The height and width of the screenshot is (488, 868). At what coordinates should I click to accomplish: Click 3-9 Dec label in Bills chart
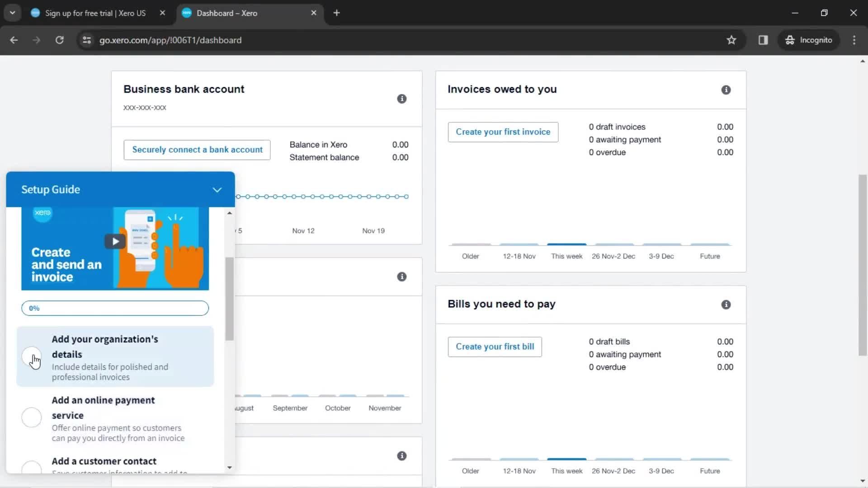pos(661,471)
